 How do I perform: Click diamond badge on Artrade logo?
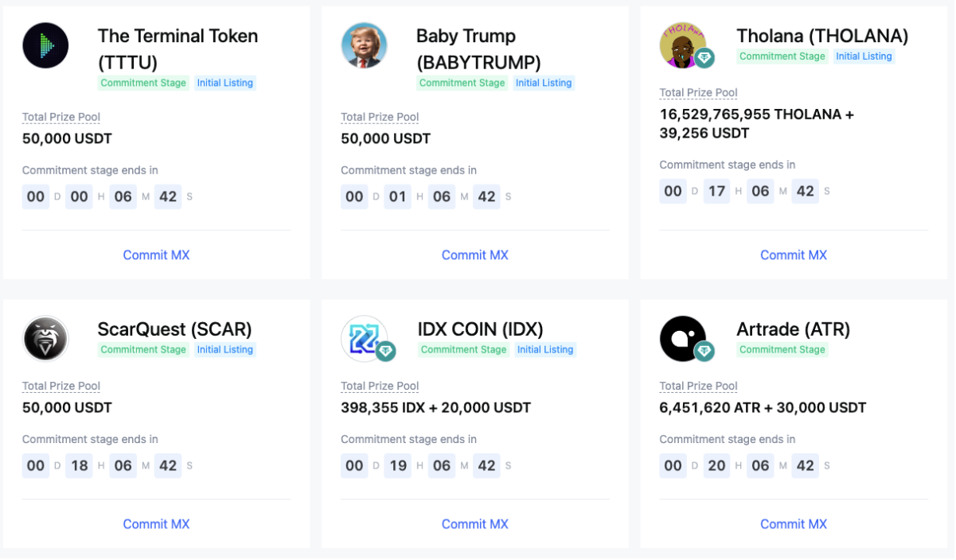tap(704, 351)
